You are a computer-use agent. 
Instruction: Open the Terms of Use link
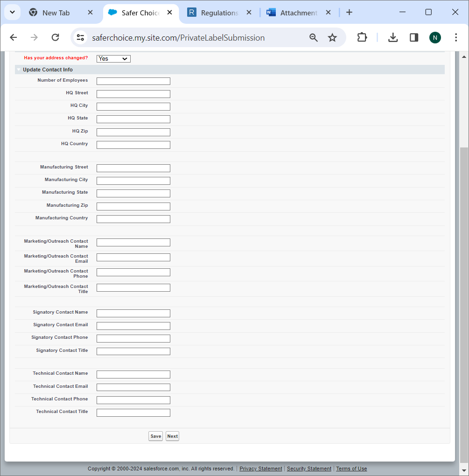point(351,469)
